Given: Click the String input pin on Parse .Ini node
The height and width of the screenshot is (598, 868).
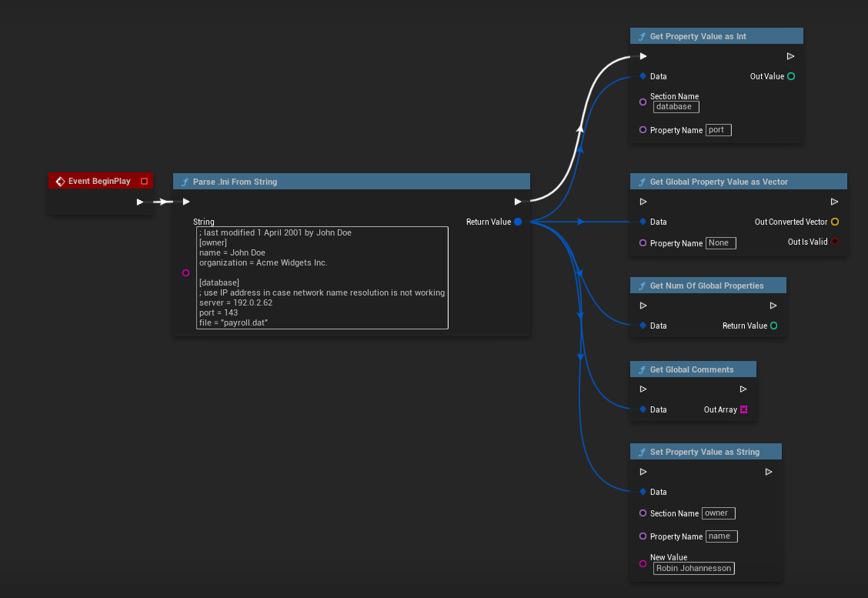Looking at the screenshot, I should tap(185, 272).
